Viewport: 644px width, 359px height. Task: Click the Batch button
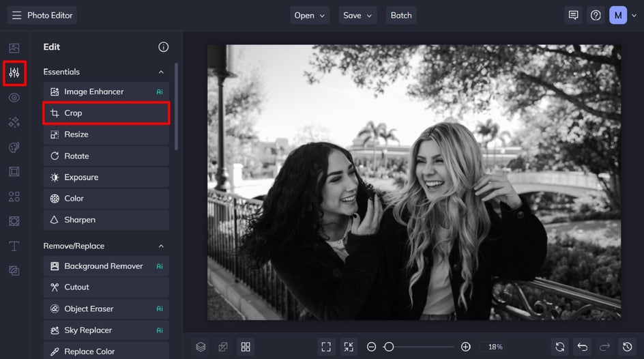[x=401, y=16]
